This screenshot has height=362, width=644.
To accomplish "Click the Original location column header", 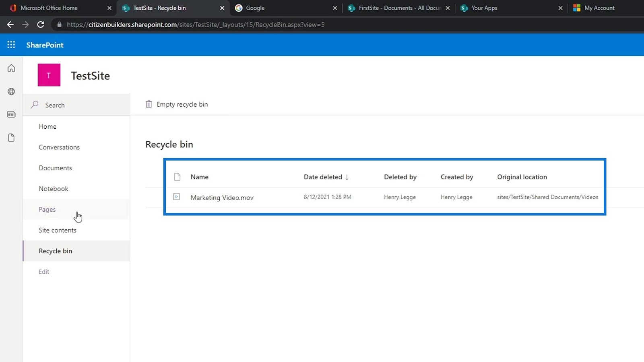I will click(522, 177).
